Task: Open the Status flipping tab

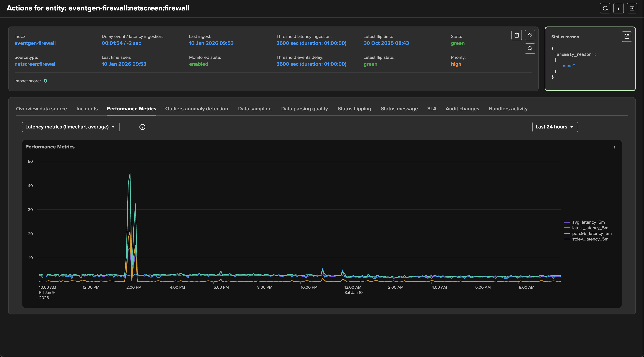Action: pos(354,109)
